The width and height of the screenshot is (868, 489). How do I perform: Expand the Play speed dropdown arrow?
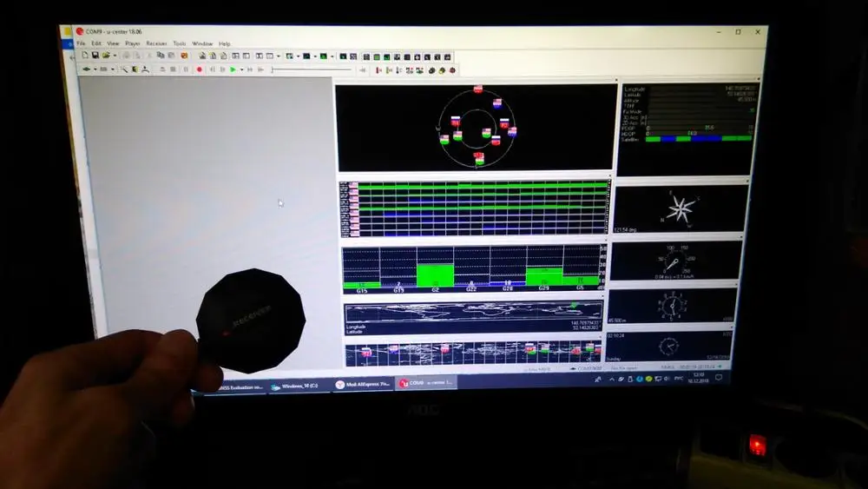(x=242, y=69)
